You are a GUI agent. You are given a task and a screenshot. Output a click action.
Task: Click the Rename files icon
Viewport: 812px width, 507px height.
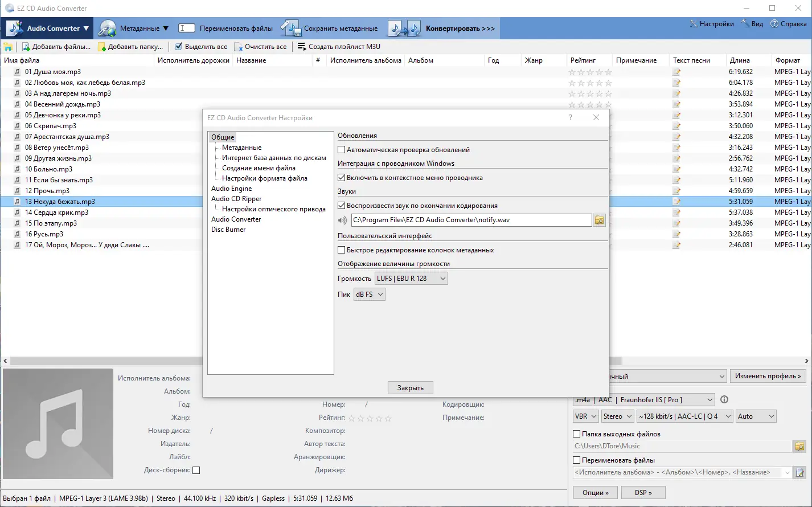pos(186,28)
